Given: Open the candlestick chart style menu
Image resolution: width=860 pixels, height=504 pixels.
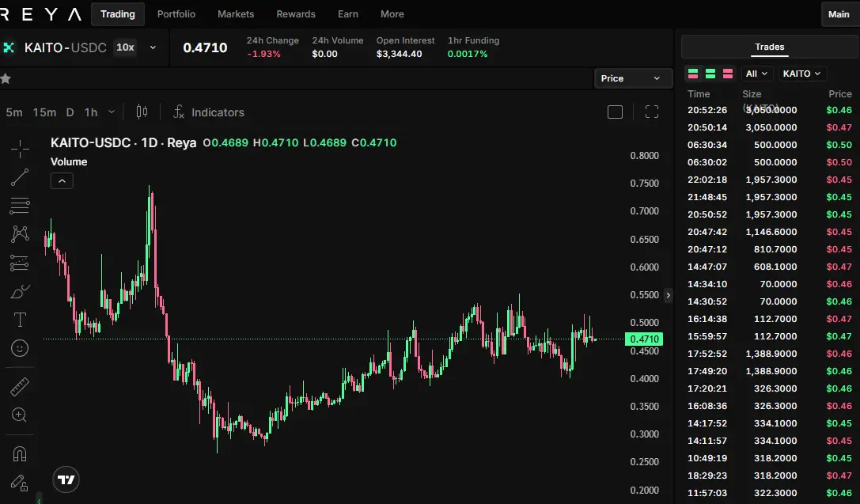Looking at the screenshot, I should 142,112.
